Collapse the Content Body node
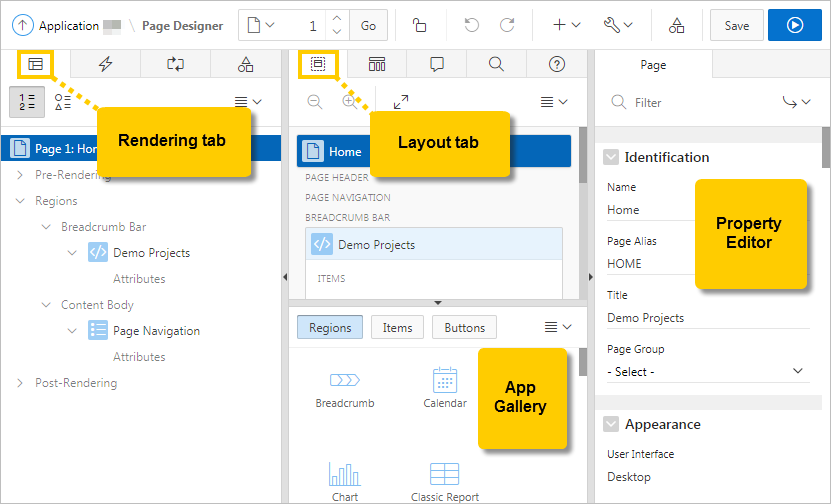The height and width of the screenshot is (504, 831). (46, 305)
